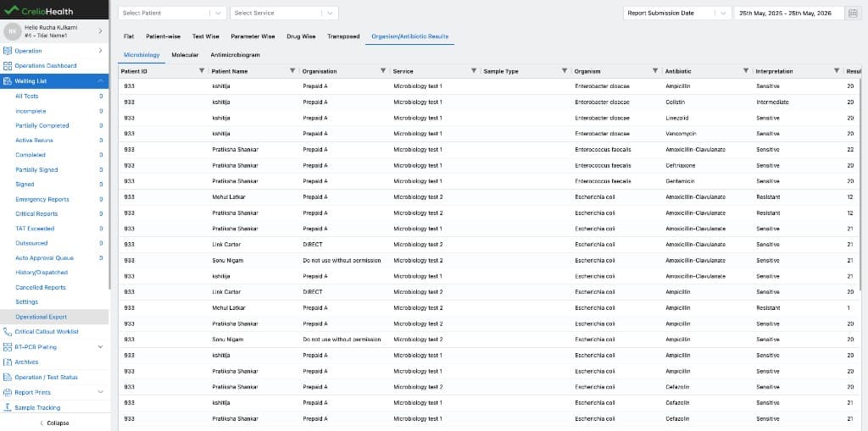Click the RT-PCR Plating icon
Screen dimensions: 868x431
[7, 347]
